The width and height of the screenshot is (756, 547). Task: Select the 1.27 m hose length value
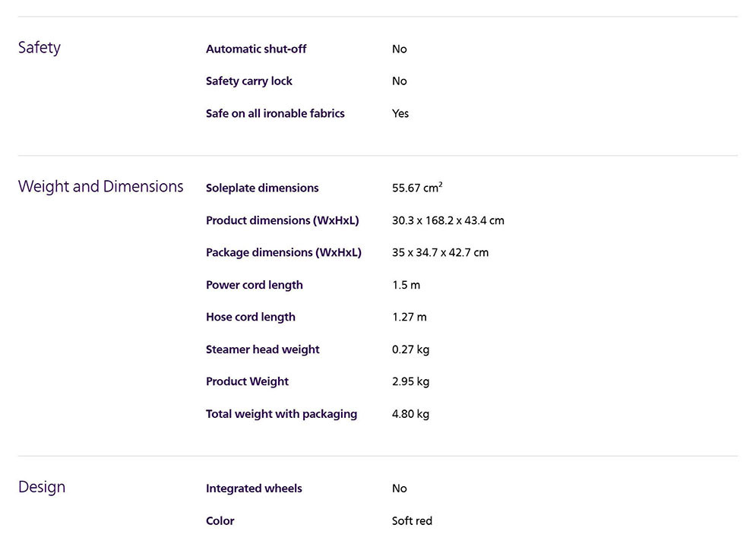point(410,318)
